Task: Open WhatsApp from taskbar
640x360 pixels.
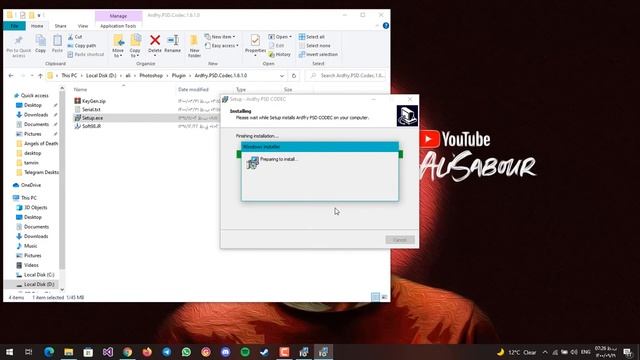Action: click(186, 352)
